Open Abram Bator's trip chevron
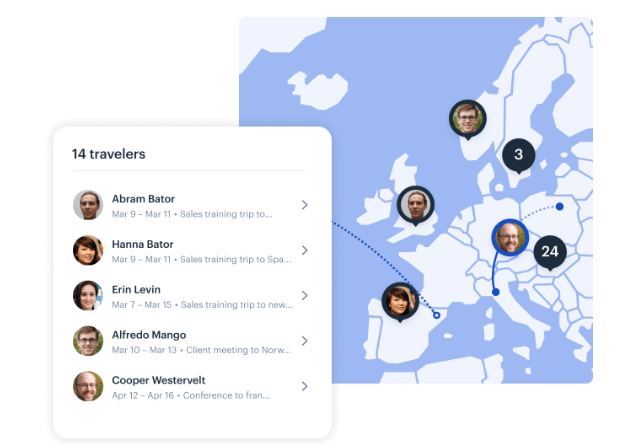Viewport: 633px width, 444px height. click(305, 205)
